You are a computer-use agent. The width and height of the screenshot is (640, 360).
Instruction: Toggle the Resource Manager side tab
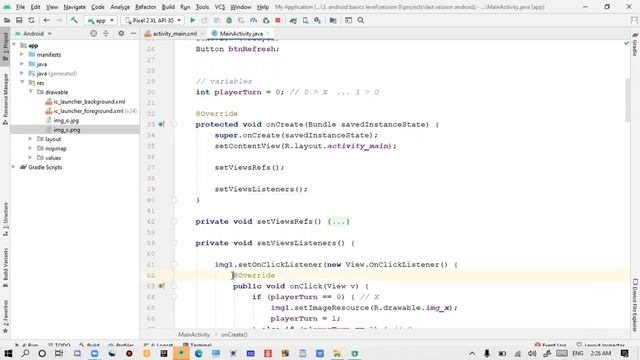(x=5, y=99)
